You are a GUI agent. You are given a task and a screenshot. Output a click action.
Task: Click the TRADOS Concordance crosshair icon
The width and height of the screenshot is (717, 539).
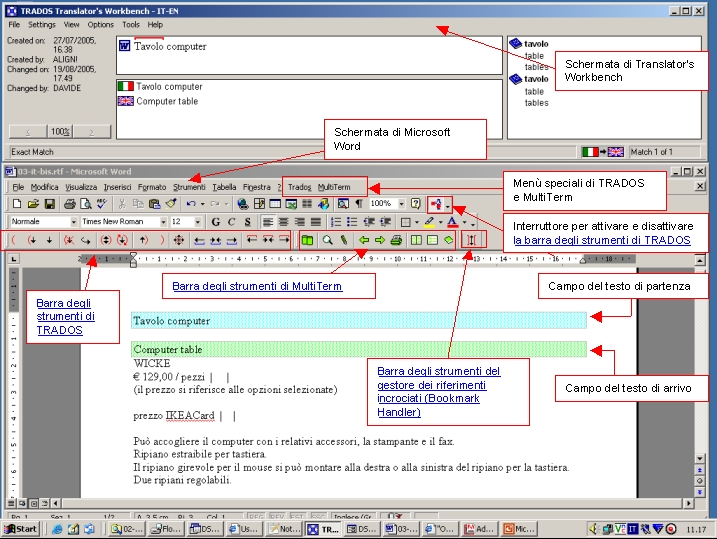[179, 240]
